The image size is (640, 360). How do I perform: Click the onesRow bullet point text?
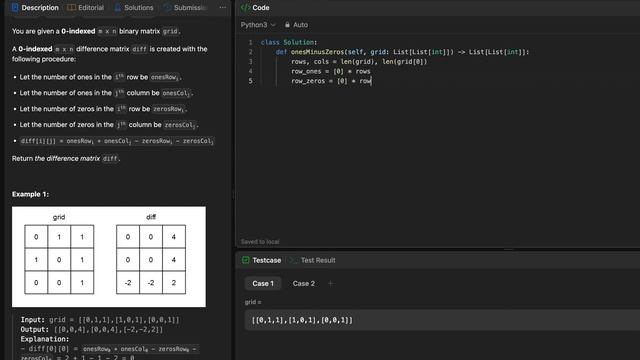coord(100,77)
